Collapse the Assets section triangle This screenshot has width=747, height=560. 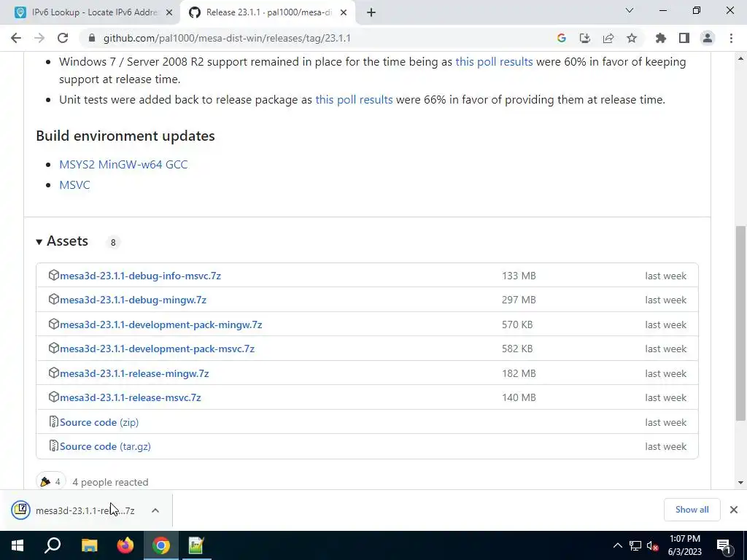(39, 242)
